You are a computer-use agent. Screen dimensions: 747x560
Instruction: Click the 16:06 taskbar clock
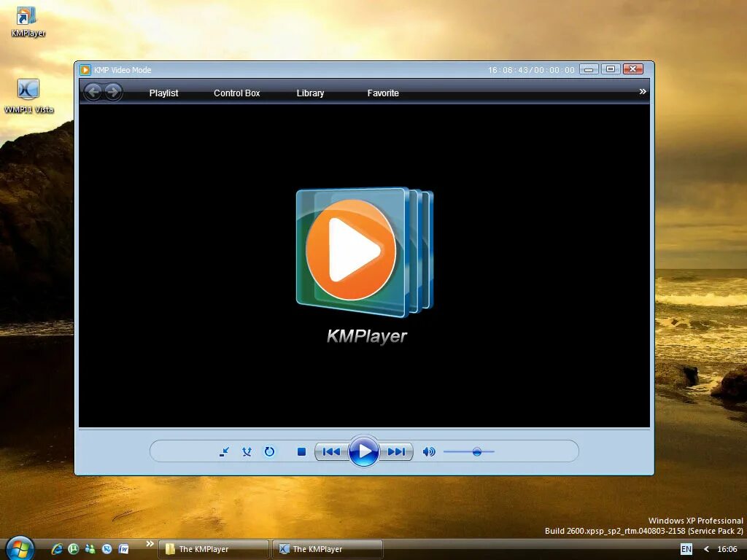pyautogui.click(x=727, y=549)
